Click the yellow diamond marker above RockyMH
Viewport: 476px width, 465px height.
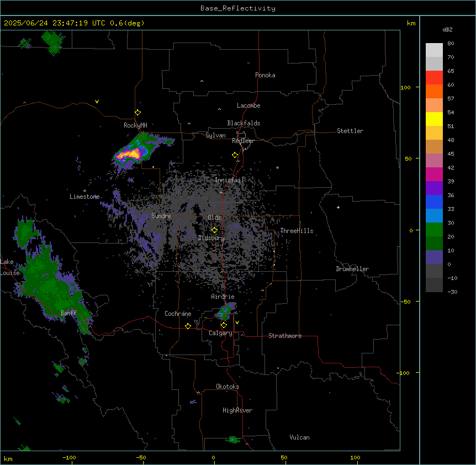coord(137,113)
